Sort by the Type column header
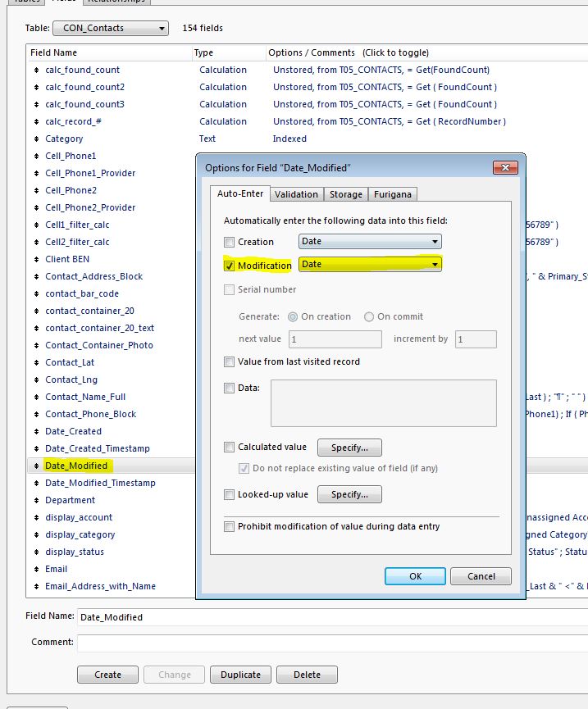This screenshot has height=709, width=588. coord(229,52)
